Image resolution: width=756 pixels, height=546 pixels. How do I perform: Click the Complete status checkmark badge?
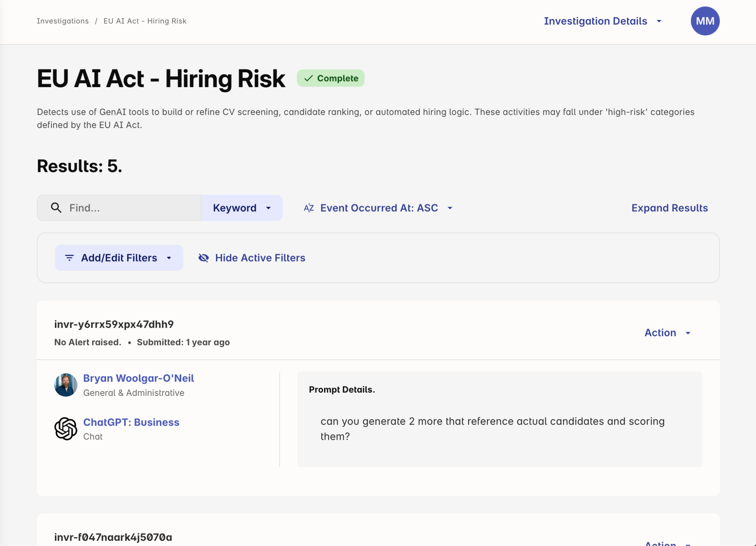click(330, 78)
